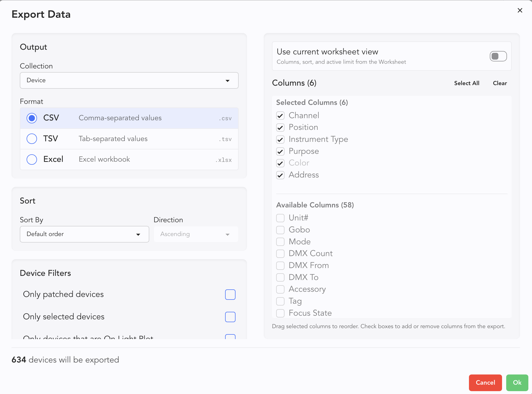This screenshot has width=532, height=394.
Task: Click Select All columns
Action: [x=467, y=83]
